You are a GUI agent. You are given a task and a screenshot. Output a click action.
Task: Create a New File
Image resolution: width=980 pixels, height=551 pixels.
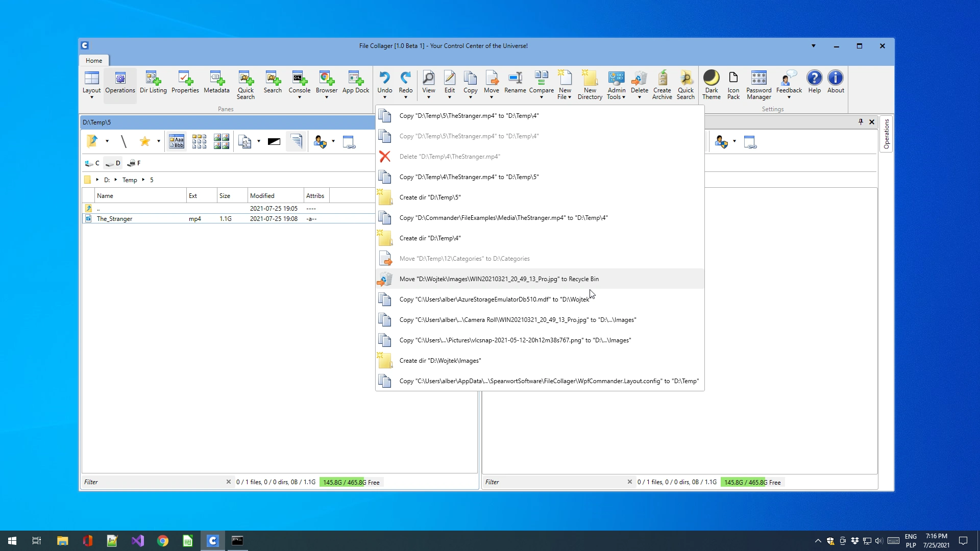[565, 84]
